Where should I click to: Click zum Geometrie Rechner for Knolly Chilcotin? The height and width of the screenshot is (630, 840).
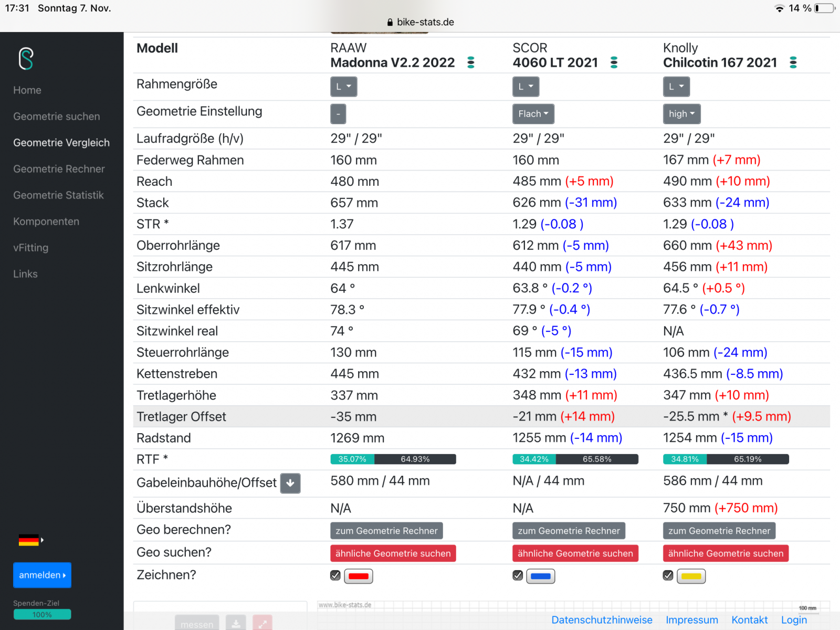pyautogui.click(x=719, y=531)
